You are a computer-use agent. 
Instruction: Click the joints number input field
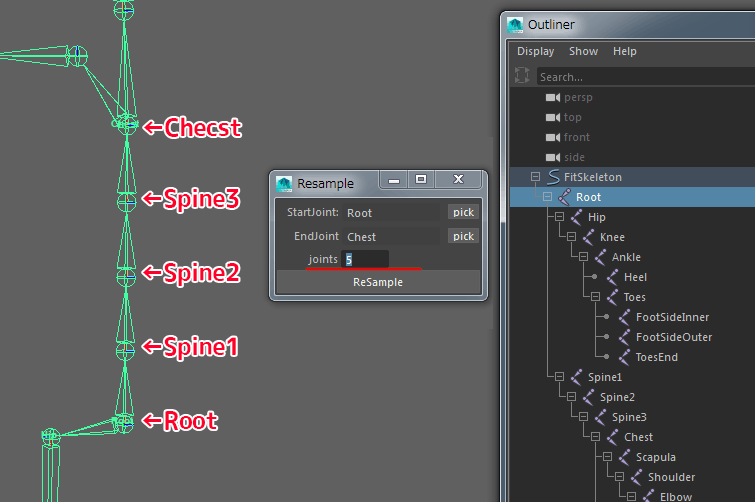pos(365,259)
